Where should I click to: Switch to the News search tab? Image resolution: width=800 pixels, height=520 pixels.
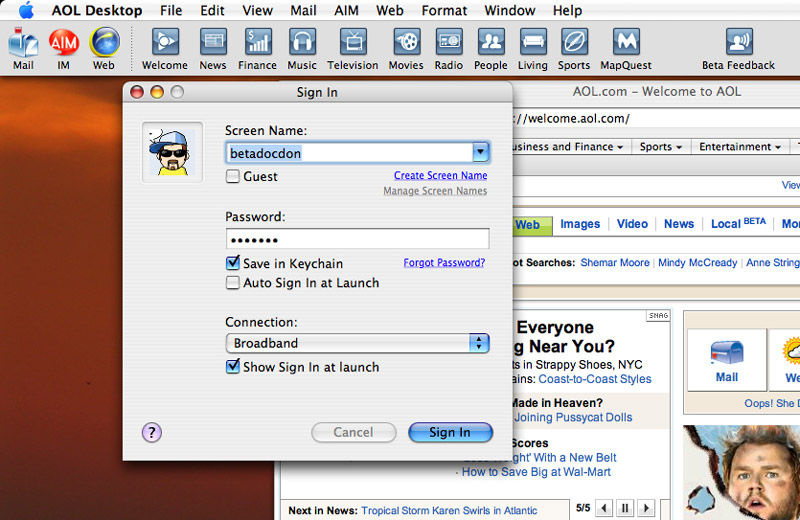679,224
